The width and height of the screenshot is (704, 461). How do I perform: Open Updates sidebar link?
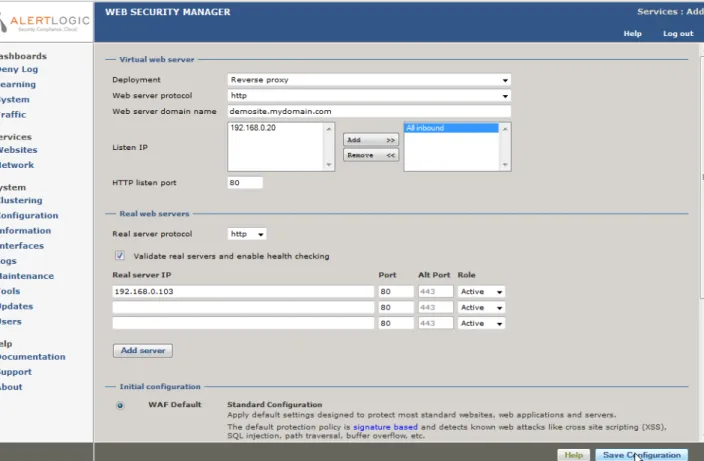click(17, 306)
